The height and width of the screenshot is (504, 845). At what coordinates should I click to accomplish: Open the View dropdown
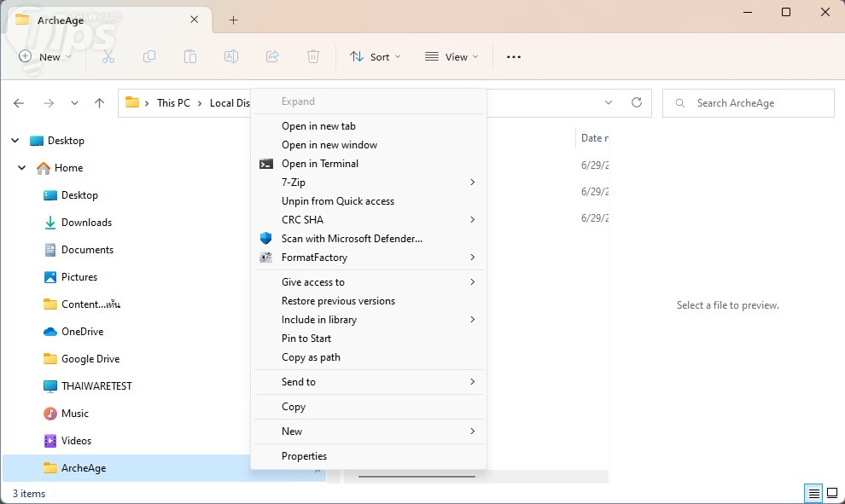coord(452,57)
